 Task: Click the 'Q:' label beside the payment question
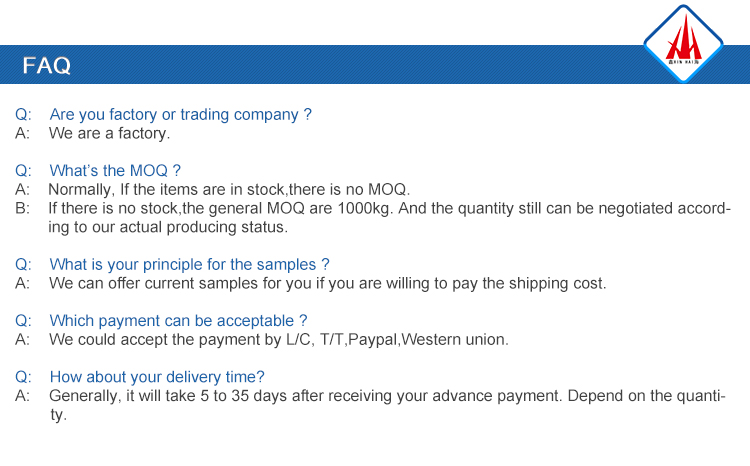(x=22, y=321)
